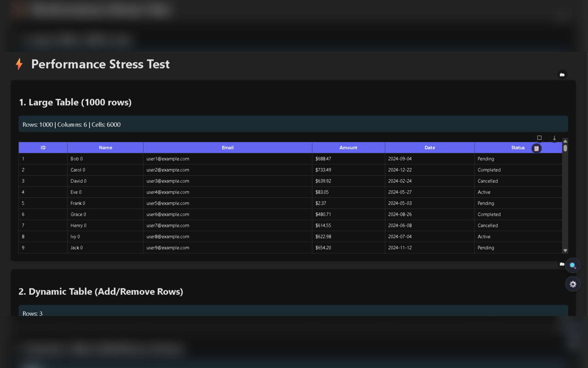Click the $614.55 amount cell
Screen dimensions: 588x368
pyautogui.click(x=349, y=225)
